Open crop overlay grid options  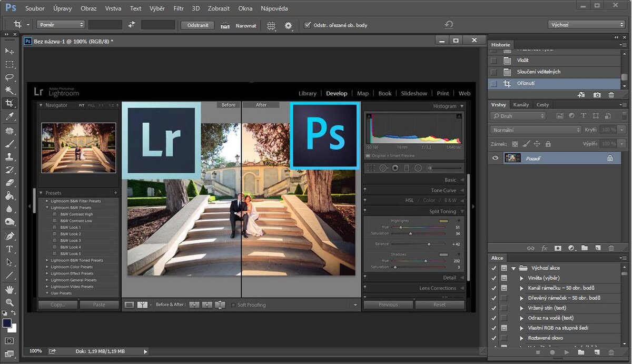pos(271,25)
